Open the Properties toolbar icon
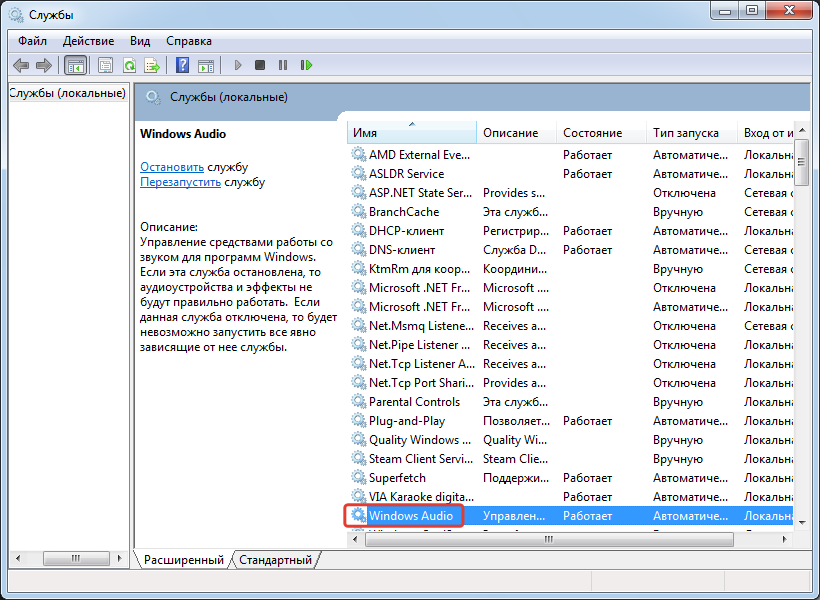Image resolution: width=820 pixels, height=600 pixels. [105, 65]
